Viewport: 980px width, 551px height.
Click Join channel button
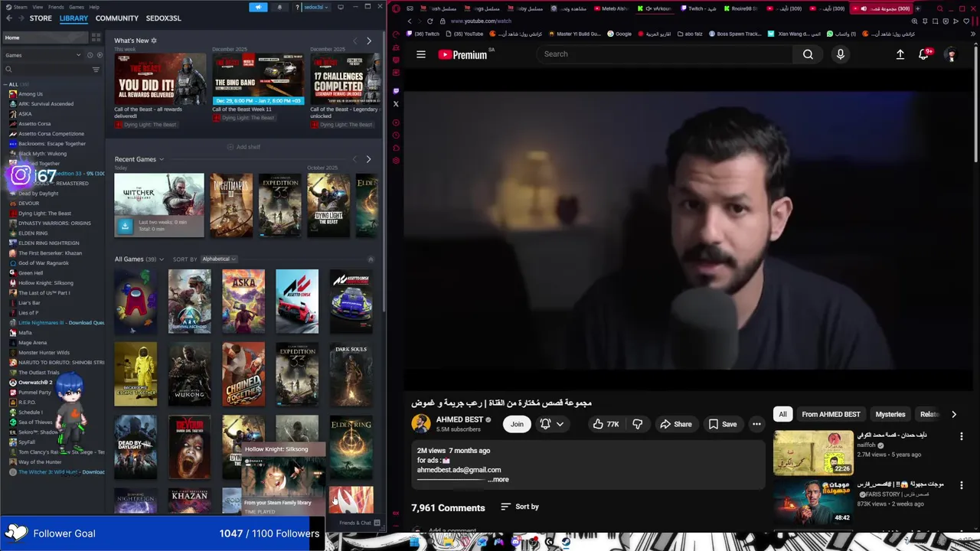[x=517, y=424]
